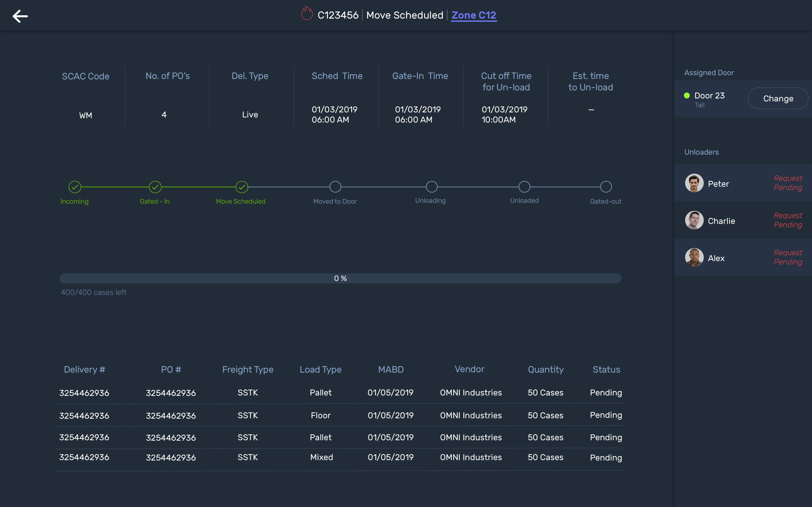Select the Moved to Door step circle
Image resolution: width=812 pixels, height=507 pixels.
pos(335,187)
